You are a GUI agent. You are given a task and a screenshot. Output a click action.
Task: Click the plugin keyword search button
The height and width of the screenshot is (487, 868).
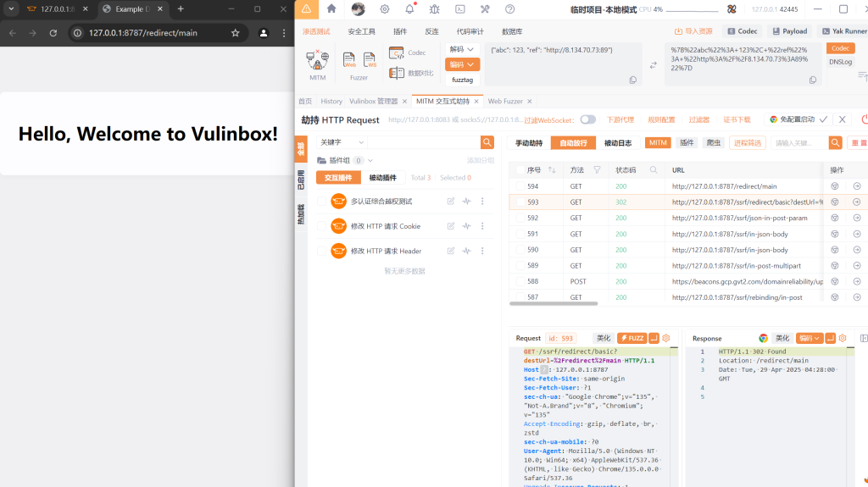pyautogui.click(x=487, y=142)
